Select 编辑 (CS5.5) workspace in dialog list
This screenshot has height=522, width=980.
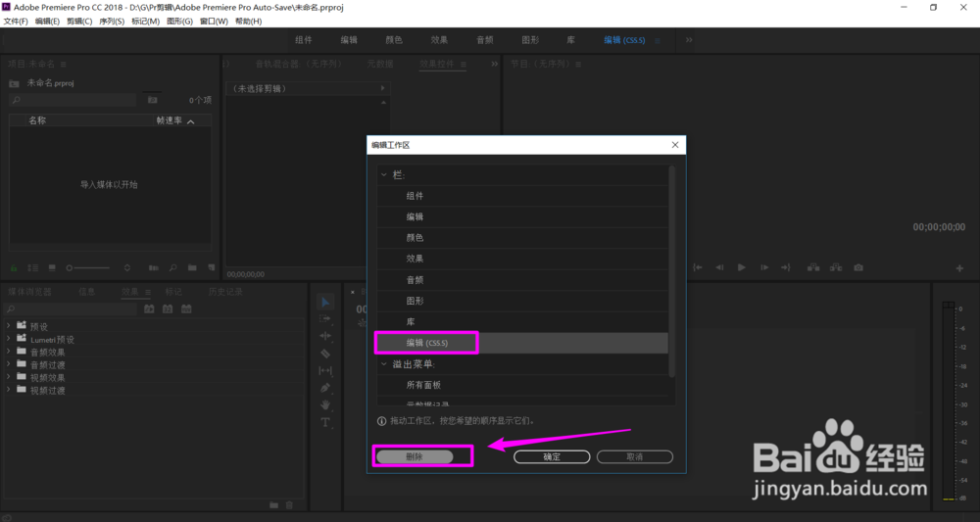(522, 343)
